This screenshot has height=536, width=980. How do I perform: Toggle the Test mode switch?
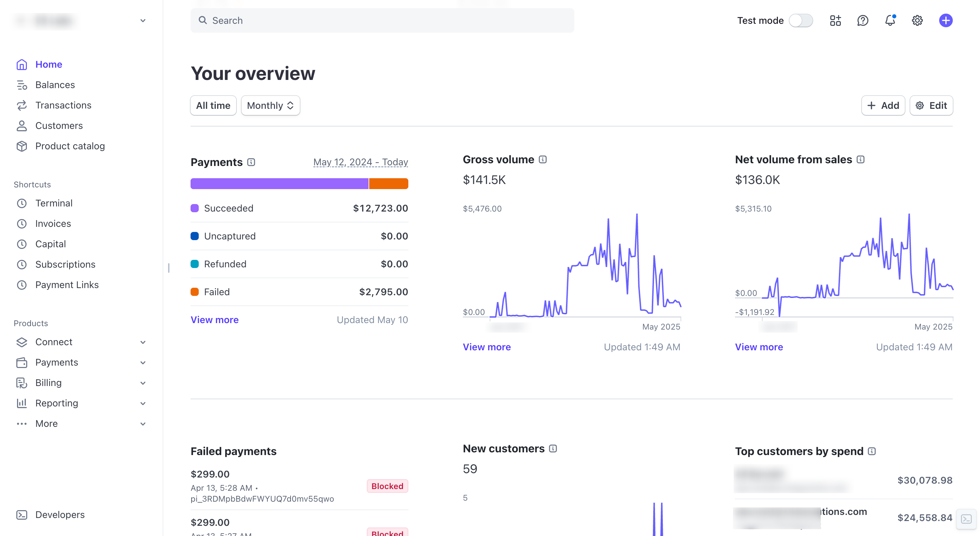click(x=801, y=20)
